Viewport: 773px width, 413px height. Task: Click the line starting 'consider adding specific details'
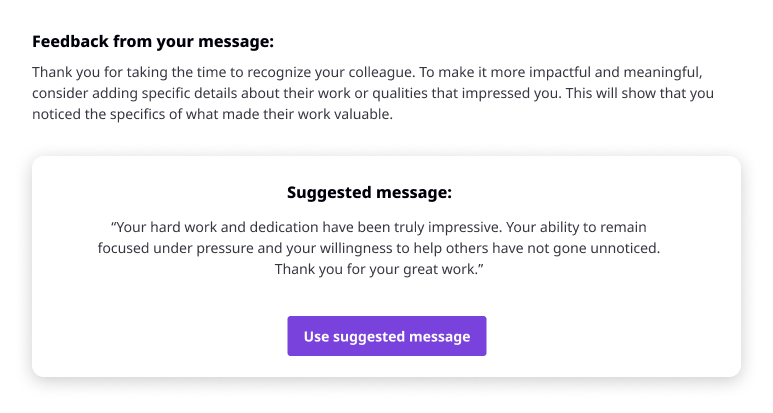(x=373, y=93)
